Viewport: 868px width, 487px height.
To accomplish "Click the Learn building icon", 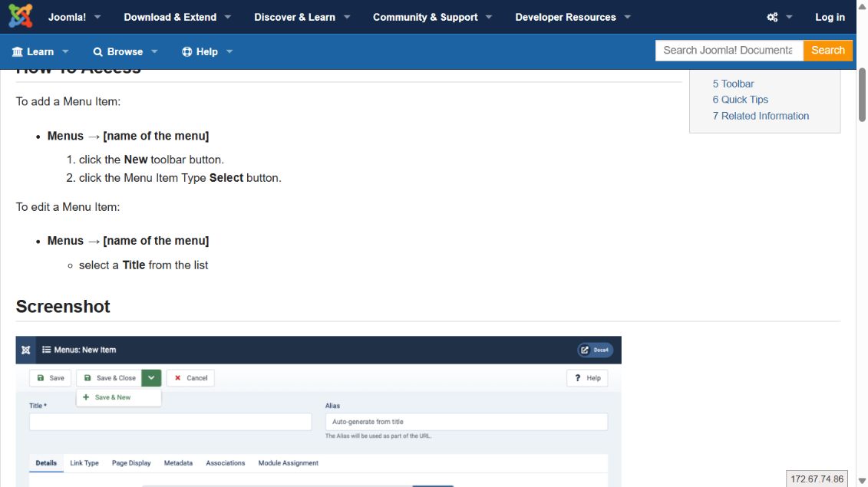I will [17, 51].
